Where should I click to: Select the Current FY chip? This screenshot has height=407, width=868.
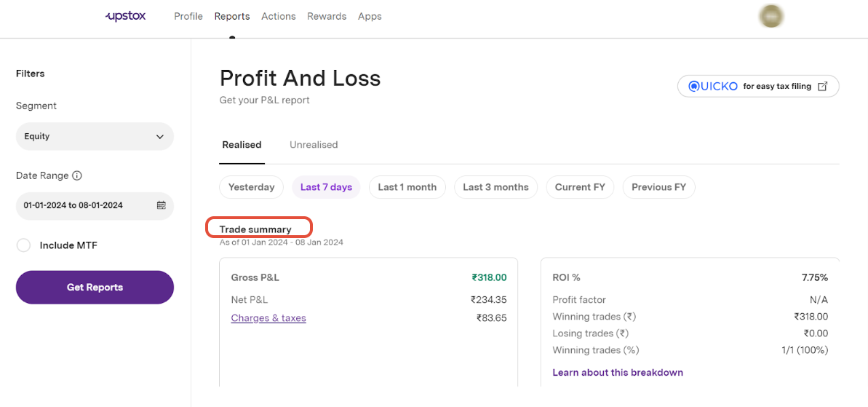tap(580, 187)
